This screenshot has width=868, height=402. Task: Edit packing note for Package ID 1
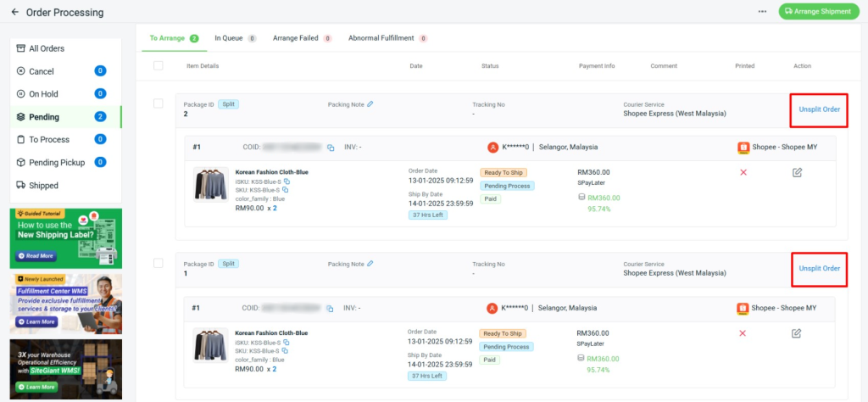[x=370, y=264]
